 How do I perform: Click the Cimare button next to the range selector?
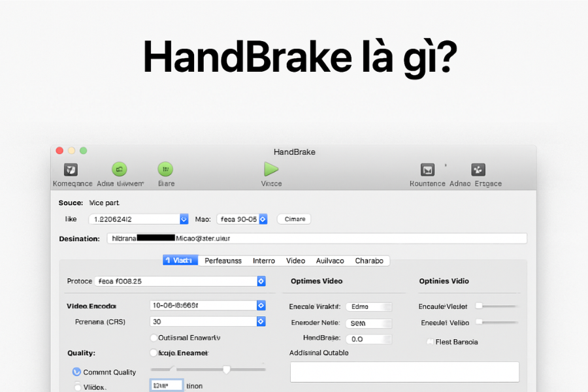[x=293, y=219]
